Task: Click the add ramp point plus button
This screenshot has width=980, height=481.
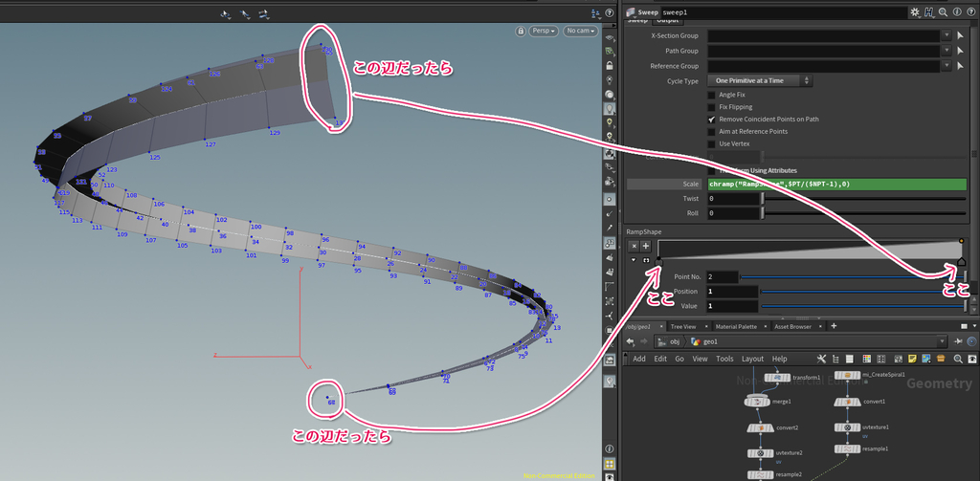Action: coord(646,246)
